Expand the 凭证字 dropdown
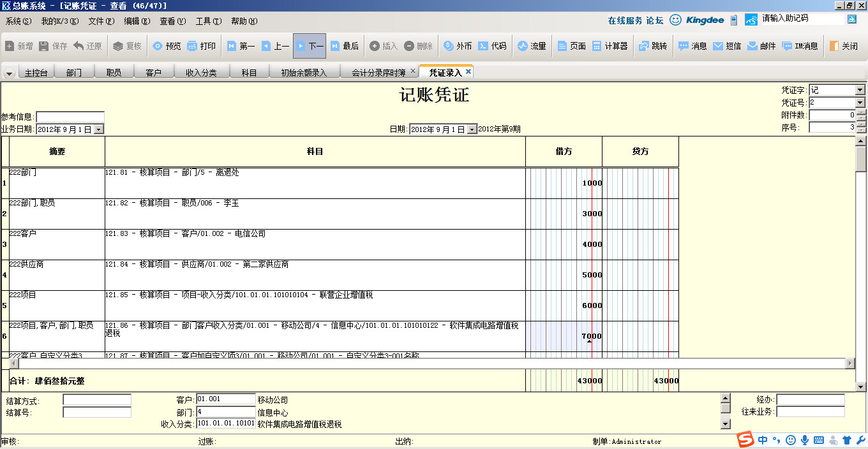 (860, 91)
